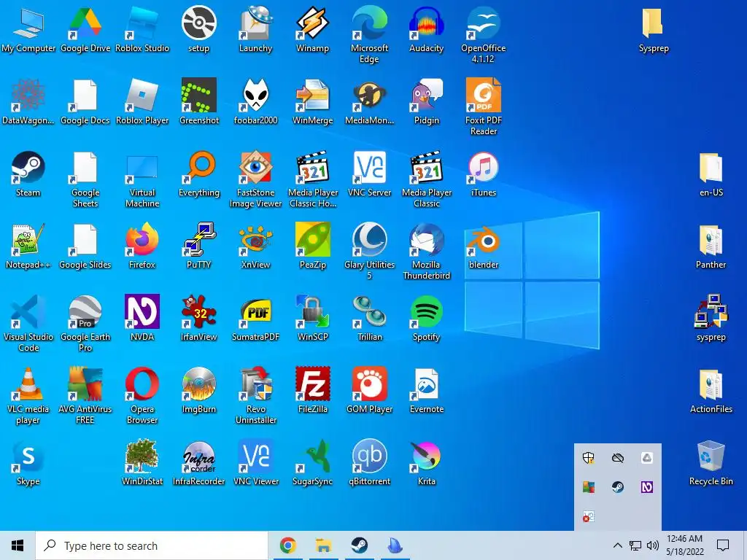This screenshot has height=560, width=747.
Task: Select the ActionFiles folder on desktop
Action: pyautogui.click(x=711, y=391)
